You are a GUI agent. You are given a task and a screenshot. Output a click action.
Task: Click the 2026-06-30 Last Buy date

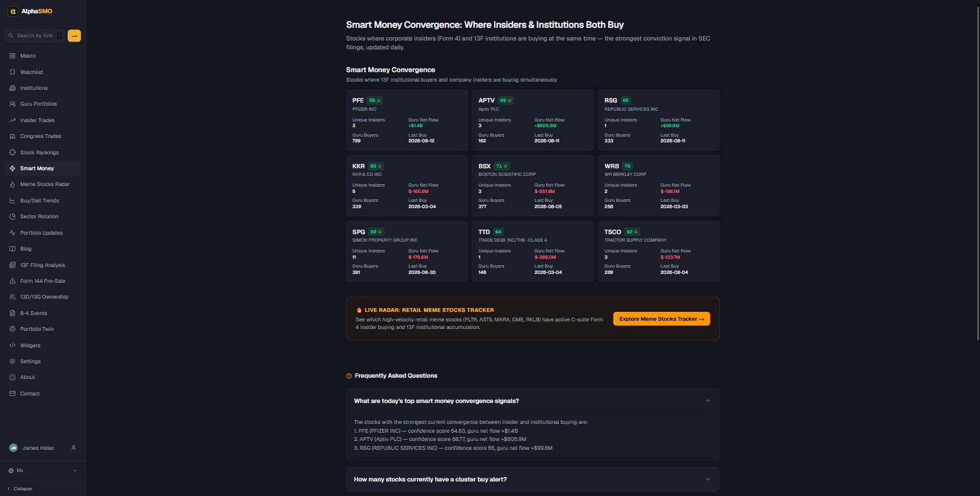coord(422,272)
